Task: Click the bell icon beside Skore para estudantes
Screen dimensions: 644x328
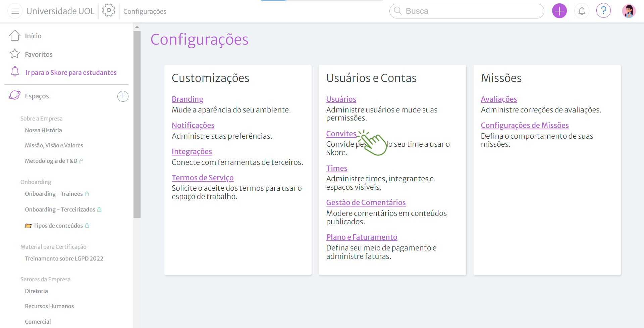Action: click(15, 72)
